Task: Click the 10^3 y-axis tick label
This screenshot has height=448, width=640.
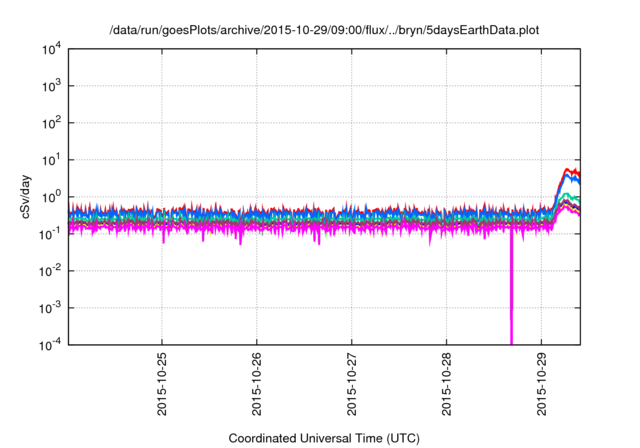Action: click(51, 86)
